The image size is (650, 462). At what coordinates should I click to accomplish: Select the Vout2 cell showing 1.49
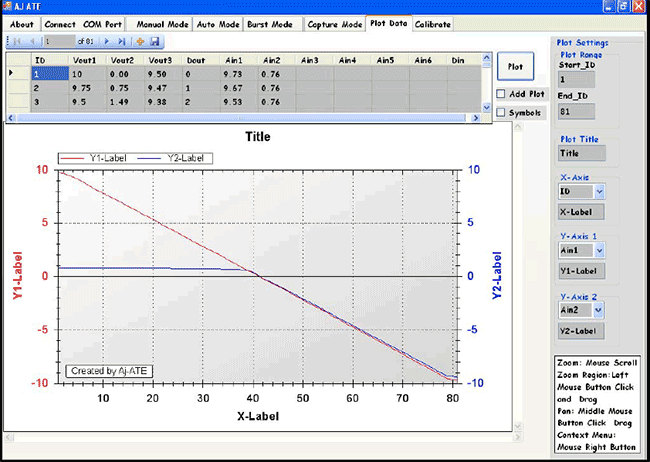pyautogui.click(x=125, y=102)
